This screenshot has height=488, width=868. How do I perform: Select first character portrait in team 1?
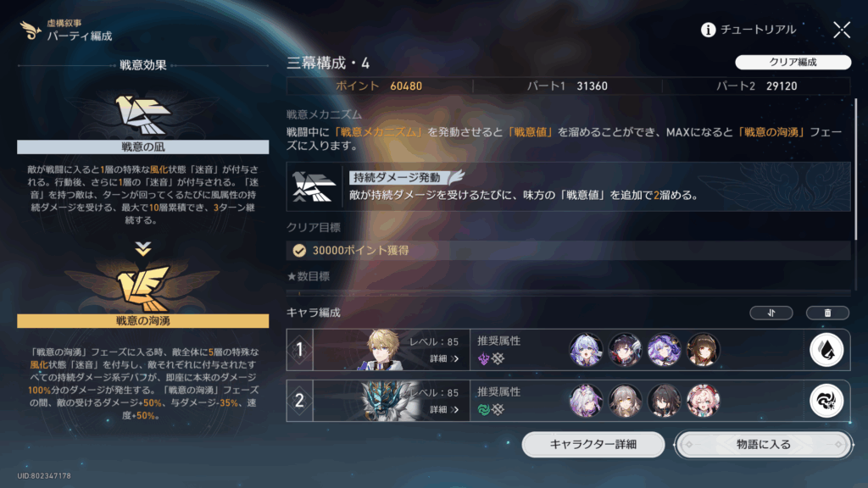pos(586,350)
